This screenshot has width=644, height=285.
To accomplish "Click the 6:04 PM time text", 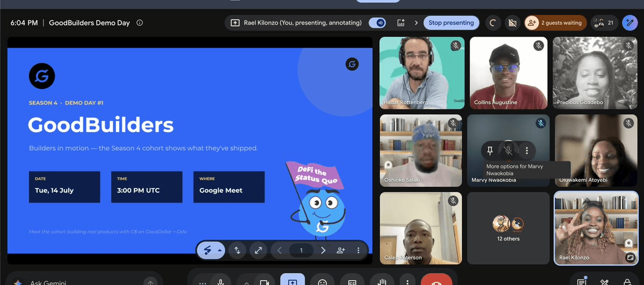I will coord(24,23).
